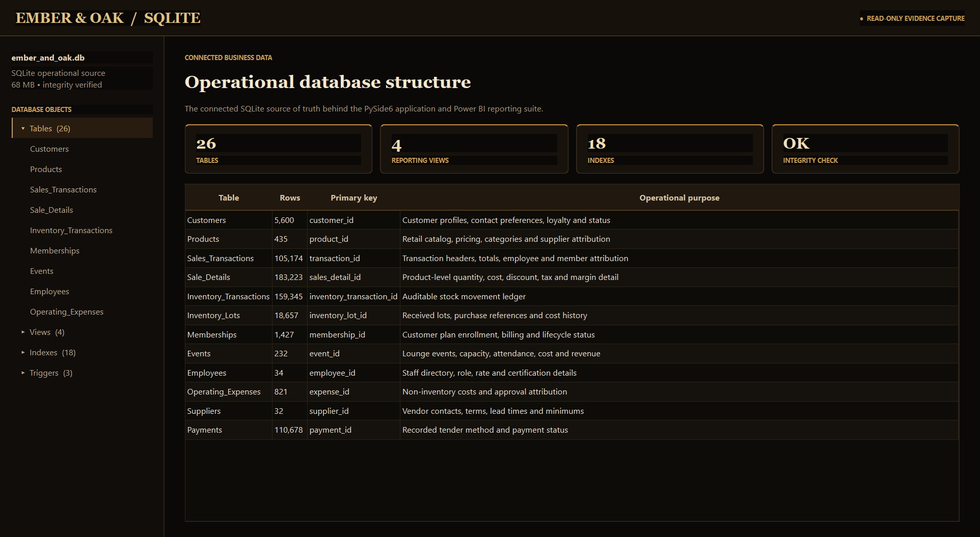The width and height of the screenshot is (980, 537).
Task: Click the Tables (26) tree label
Action: pos(50,128)
